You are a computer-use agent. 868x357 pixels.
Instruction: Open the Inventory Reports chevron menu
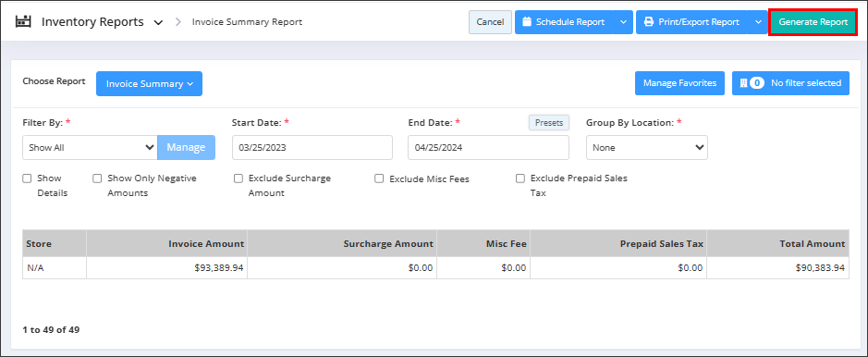click(158, 23)
